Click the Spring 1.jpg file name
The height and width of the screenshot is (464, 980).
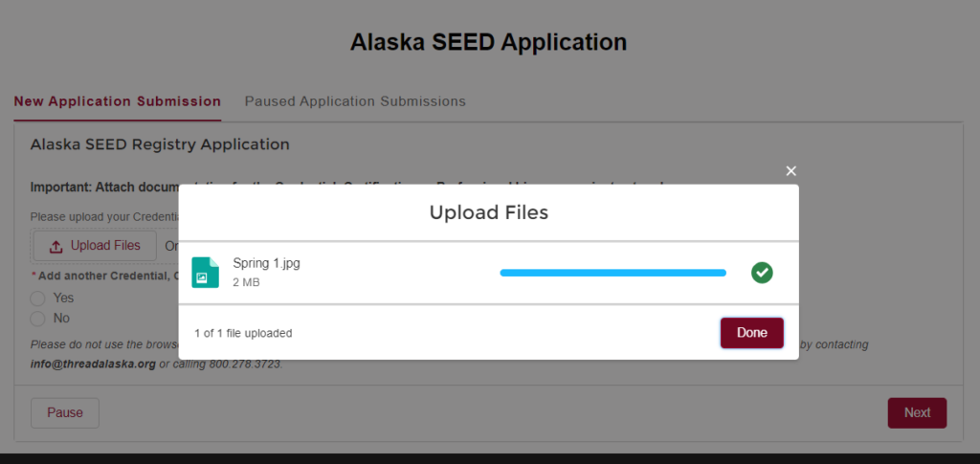(266, 263)
